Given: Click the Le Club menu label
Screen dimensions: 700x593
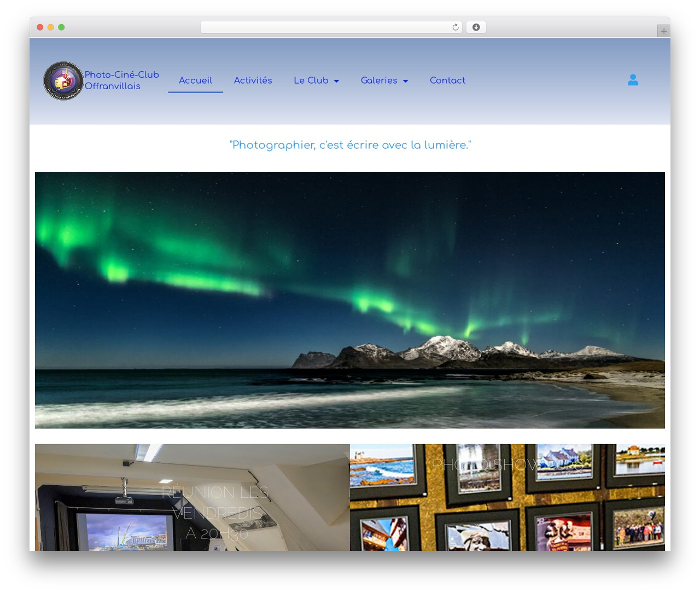Looking at the screenshot, I should (311, 80).
